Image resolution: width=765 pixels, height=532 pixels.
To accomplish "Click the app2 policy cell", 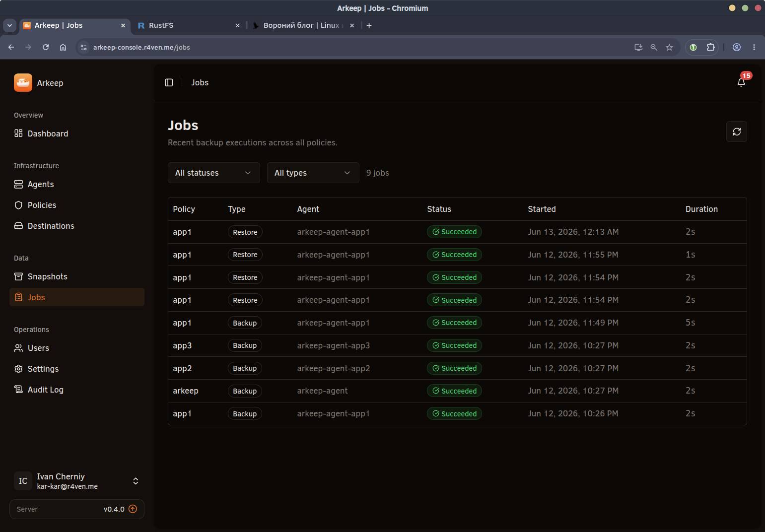I will (x=182, y=368).
